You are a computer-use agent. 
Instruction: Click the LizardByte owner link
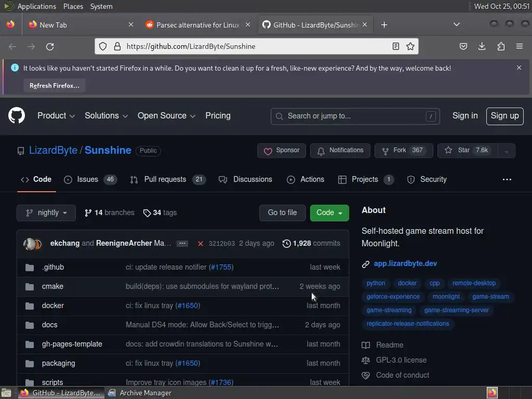[53, 150]
